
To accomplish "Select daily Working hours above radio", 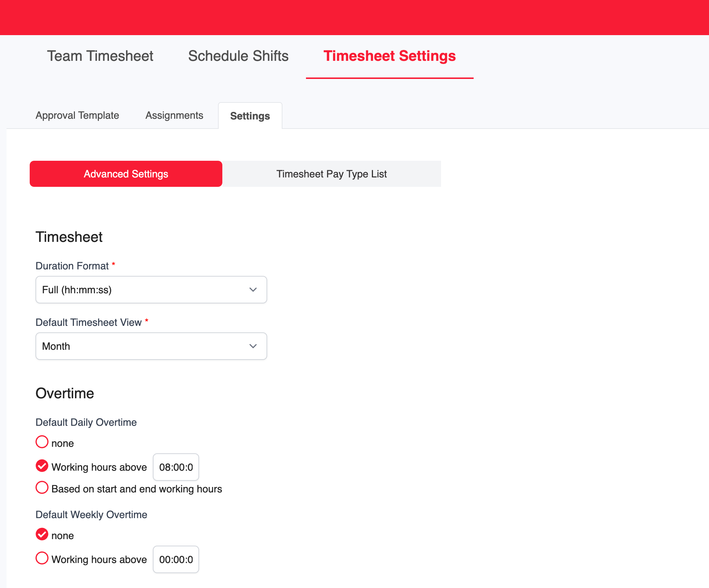I will click(x=42, y=466).
